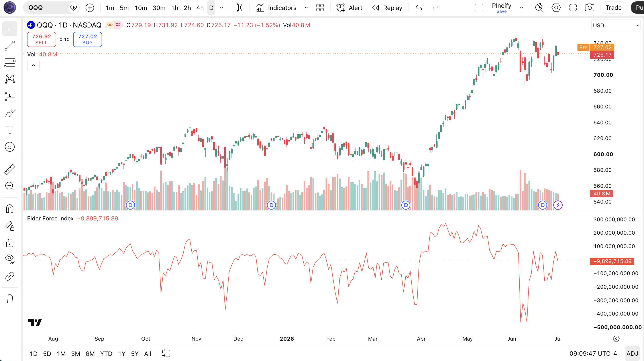Take a chart snapshot with camera icon

[x=589, y=8]
